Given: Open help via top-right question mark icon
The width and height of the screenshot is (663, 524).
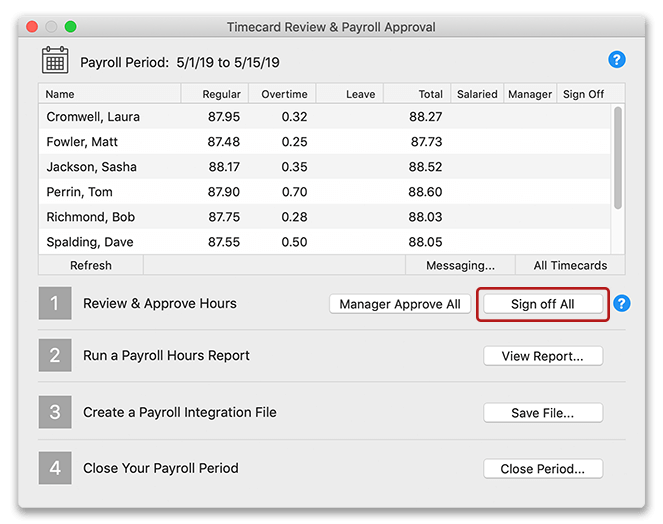Looking at the screenshot, I should tap(617, 60).
